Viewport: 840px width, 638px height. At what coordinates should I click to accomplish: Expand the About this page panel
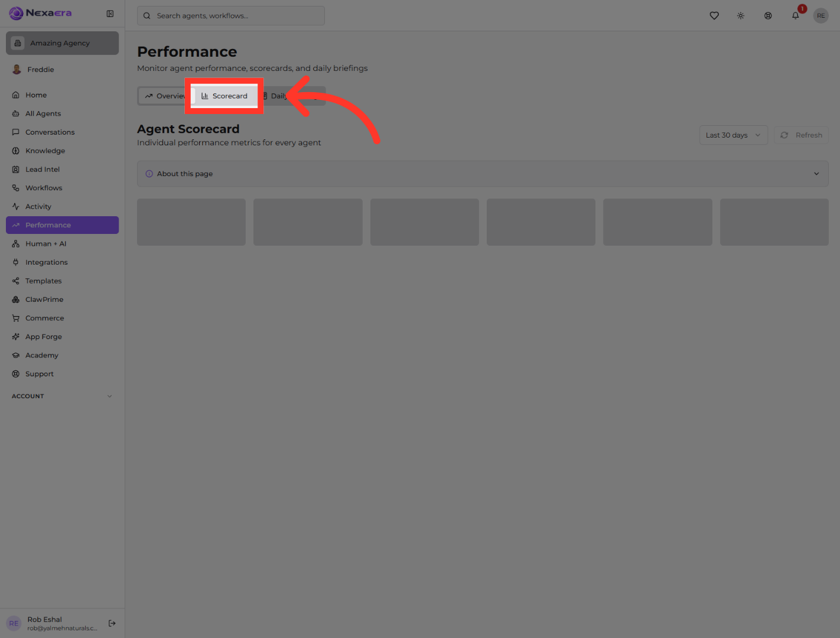click(x=483, y=174)
